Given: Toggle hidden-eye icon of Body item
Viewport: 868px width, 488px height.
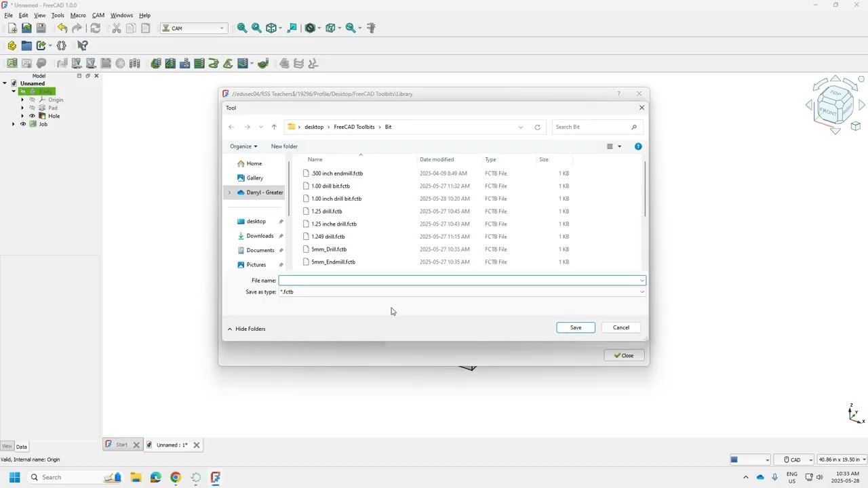Looking at the screenshot, I should coord(23,91).
